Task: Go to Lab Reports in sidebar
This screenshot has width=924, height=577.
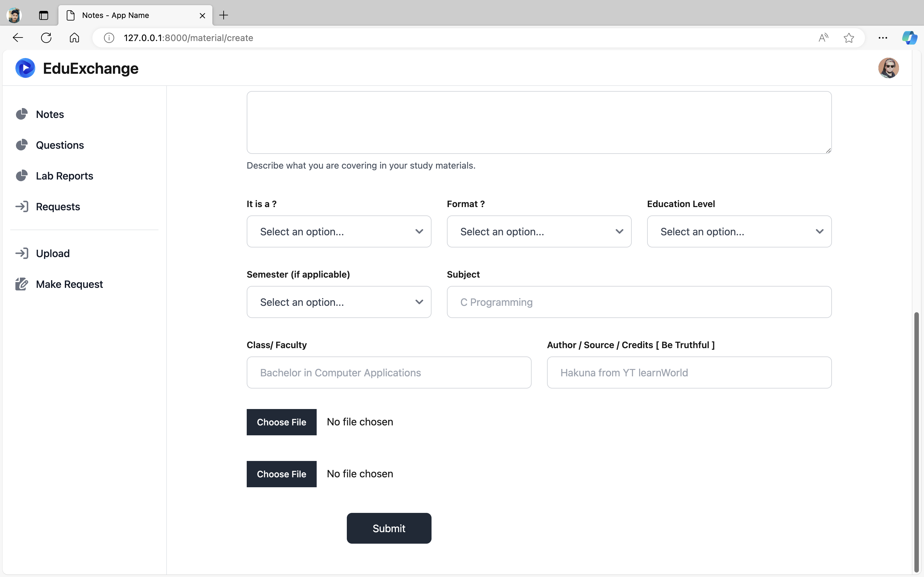Action: (x=64, y=176)
